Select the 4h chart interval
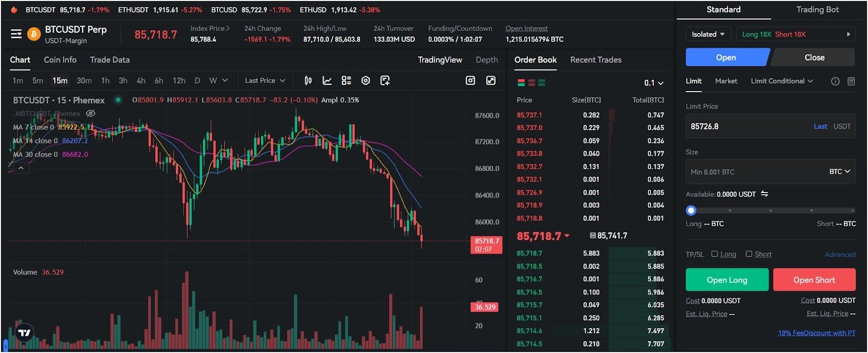The height and width of the screenshot is (353, 868). (x=141, y=80)
